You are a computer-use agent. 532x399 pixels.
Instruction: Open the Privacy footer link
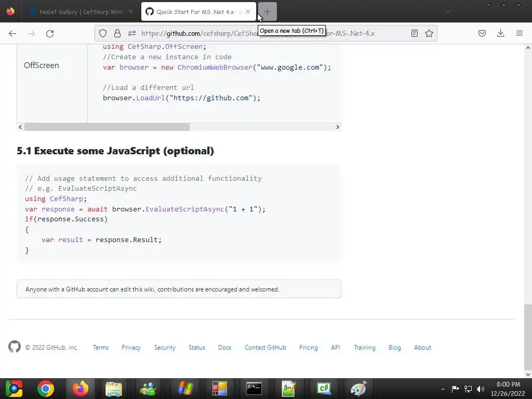click(x=131, y=348)
